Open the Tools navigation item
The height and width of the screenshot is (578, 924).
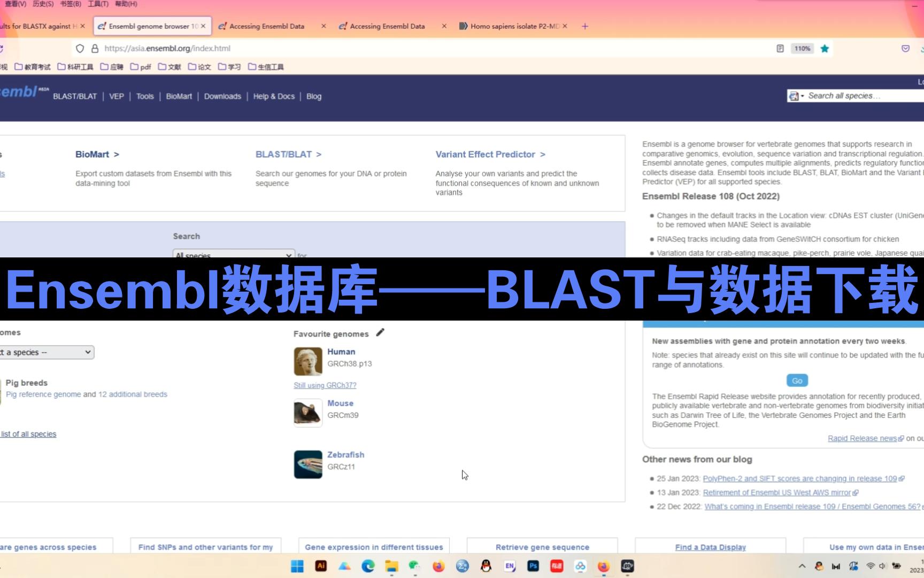point(145,96)
